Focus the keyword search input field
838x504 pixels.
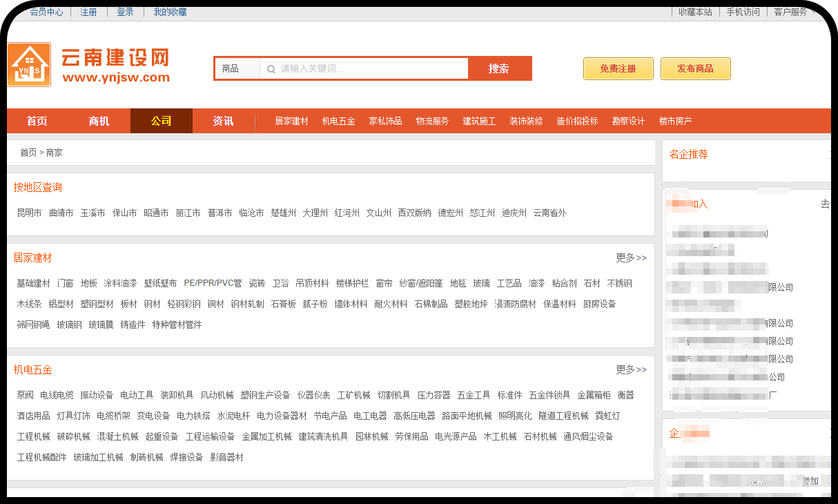click(x=369, y=69)
